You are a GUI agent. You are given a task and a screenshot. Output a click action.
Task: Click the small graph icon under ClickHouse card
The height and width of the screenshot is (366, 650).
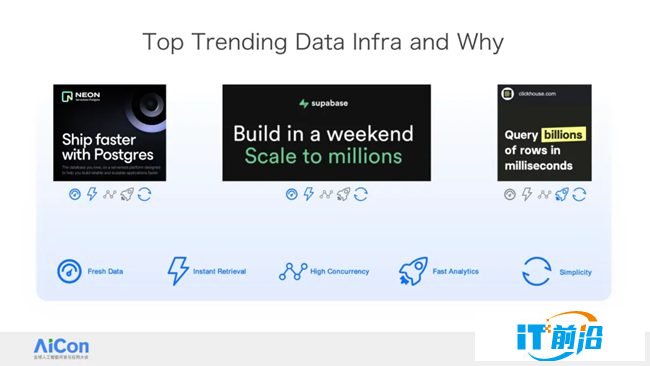pyautogui.click(x=544, y=194)
